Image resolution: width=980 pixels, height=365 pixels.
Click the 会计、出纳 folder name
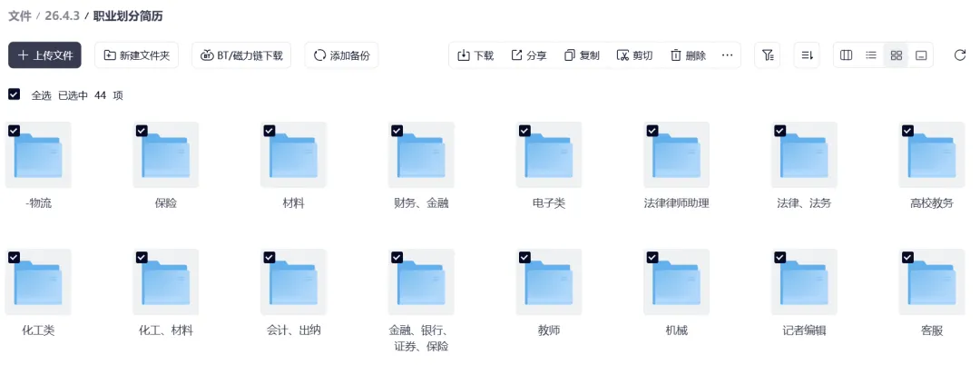point(293,330)
